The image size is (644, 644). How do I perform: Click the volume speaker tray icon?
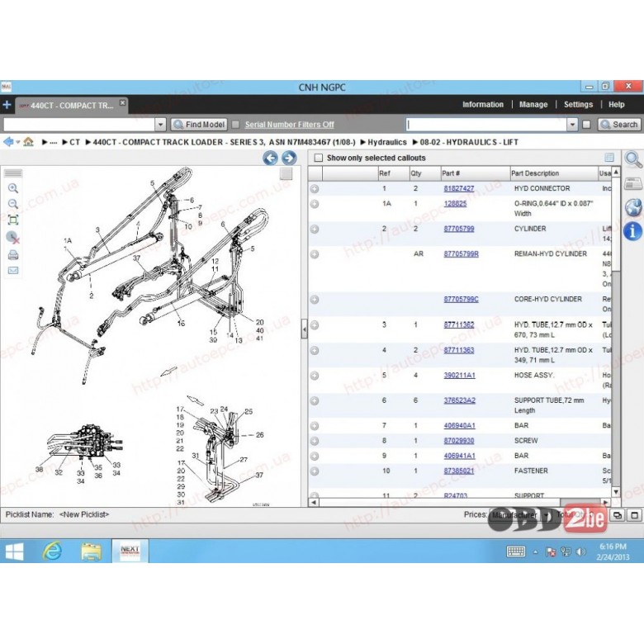(580, 552)
